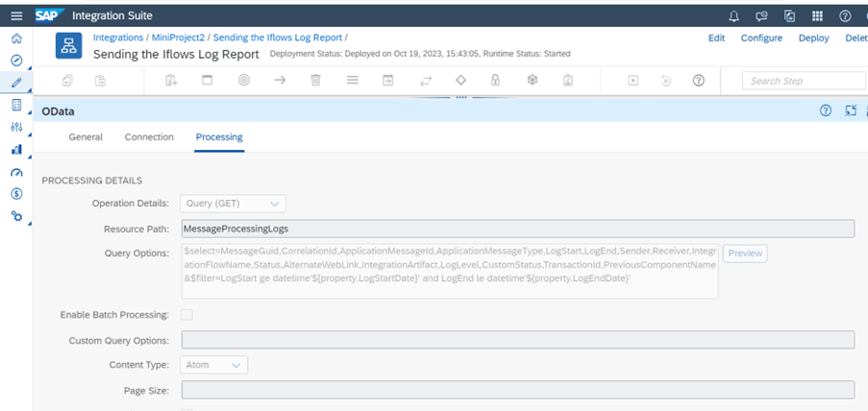Select the message mapping arrows icon
This screenshot has width=868, height=411.
pyautogui.click(x=425, y=81)
